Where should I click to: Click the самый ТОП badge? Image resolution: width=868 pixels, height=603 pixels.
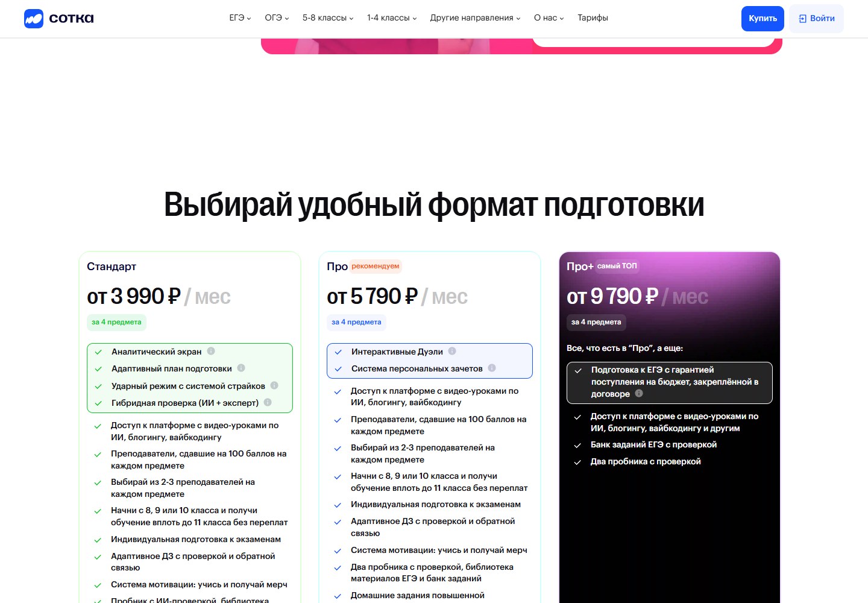click(x=617, y=266)
